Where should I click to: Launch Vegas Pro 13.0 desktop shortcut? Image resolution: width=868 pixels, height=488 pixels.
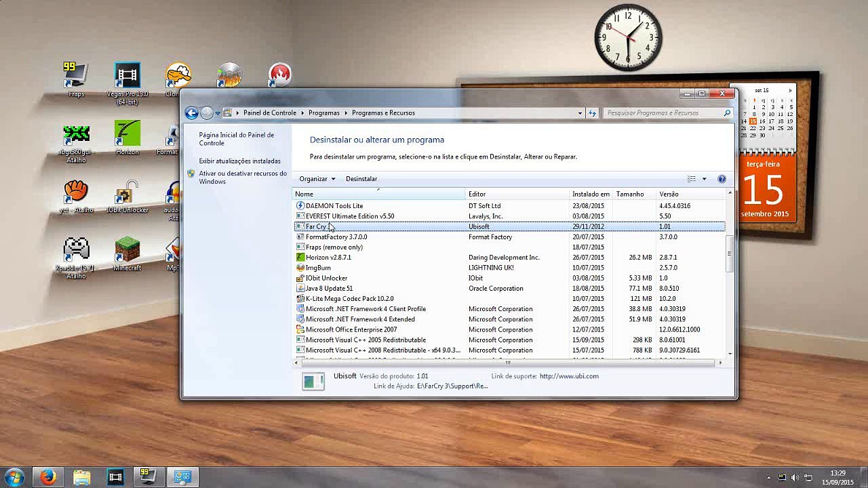[x=127, y=83]
